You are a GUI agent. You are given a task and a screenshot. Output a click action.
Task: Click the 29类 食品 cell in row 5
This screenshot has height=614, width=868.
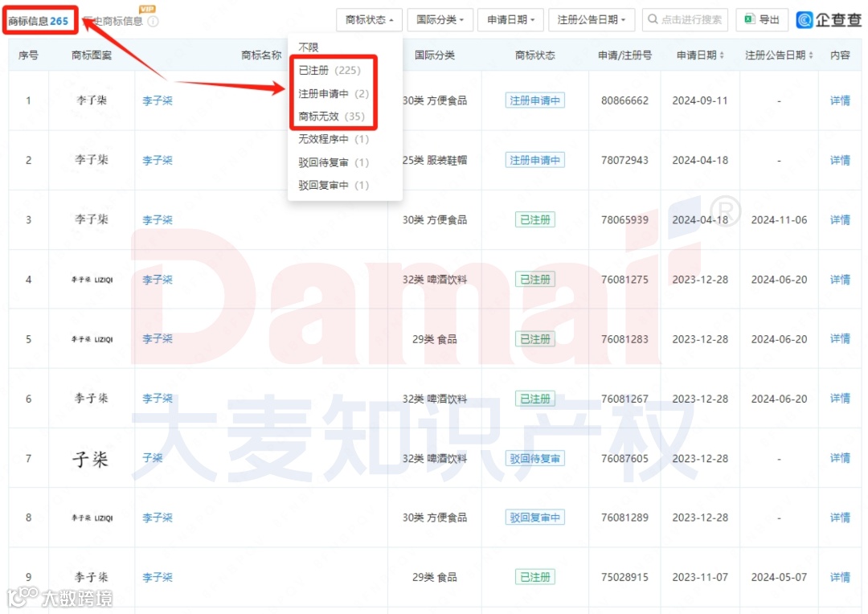(435, 339)
